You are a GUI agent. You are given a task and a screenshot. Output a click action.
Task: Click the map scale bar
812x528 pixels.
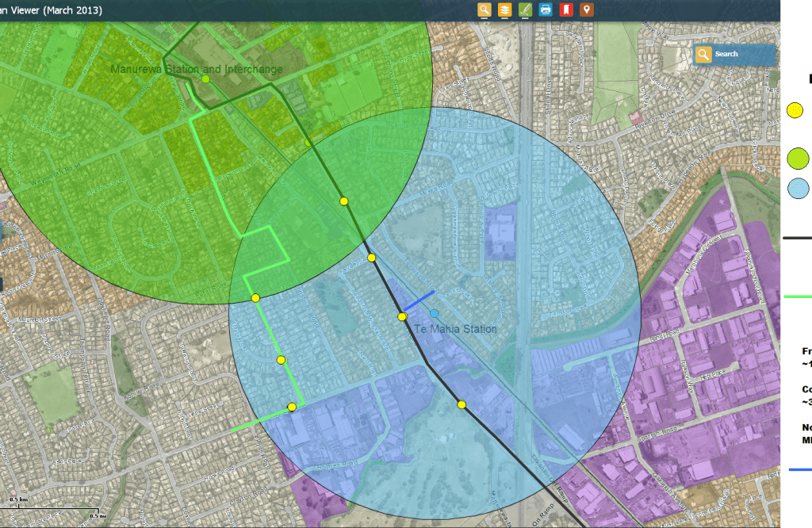(53, 508)
